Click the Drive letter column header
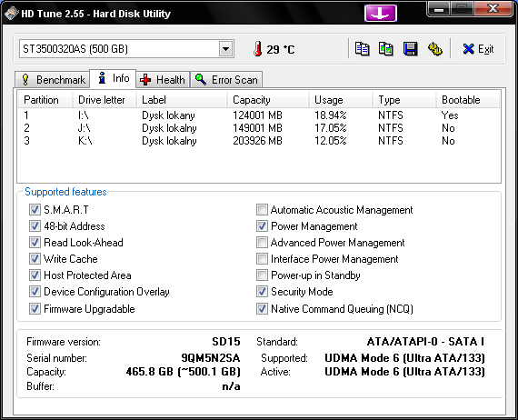518x420 pixels. pos(105,100)
